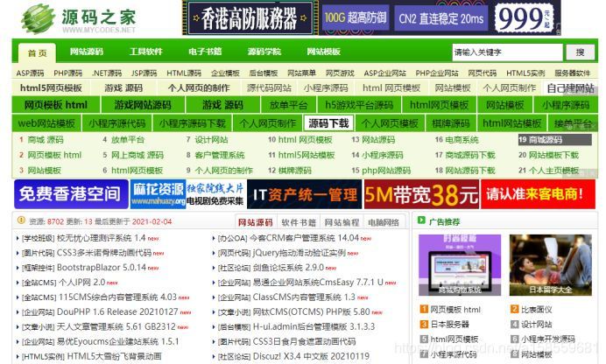Open jQuery拖动滑动验证实例 entry
This screenshot has width=606, height=364.
coord(299,253)
